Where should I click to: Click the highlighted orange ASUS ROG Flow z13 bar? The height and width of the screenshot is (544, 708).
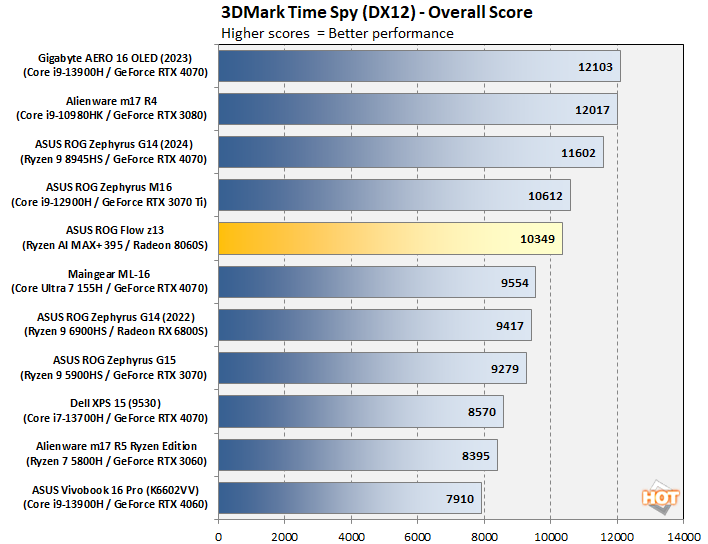pos(390,238)
